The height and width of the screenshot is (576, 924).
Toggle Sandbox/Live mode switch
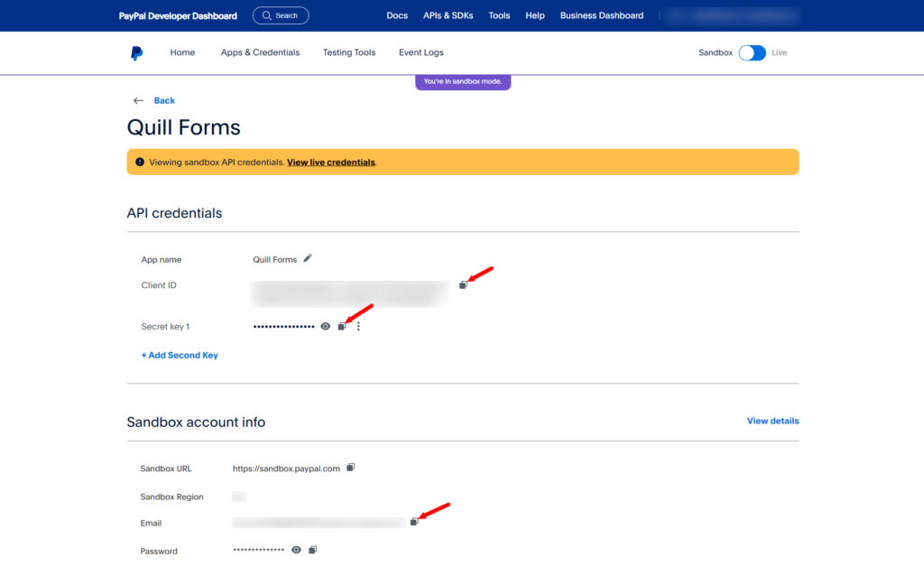click(x=753, y=52)
